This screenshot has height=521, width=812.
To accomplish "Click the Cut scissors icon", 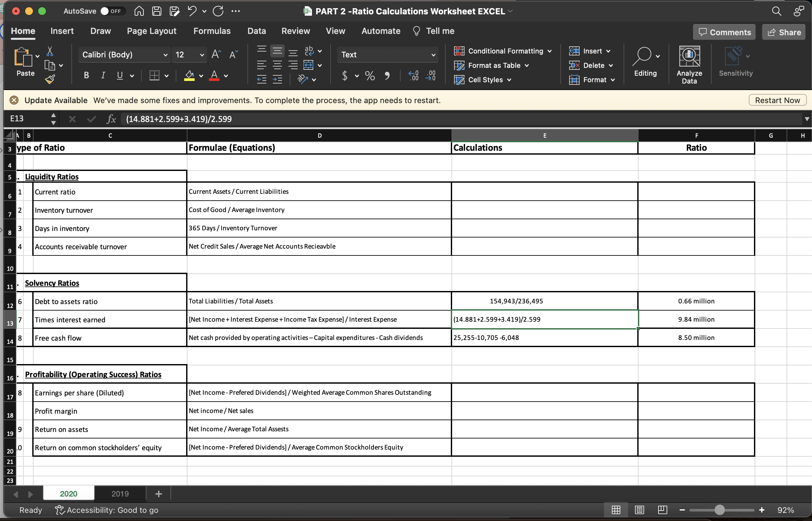I will pos(50,52).
